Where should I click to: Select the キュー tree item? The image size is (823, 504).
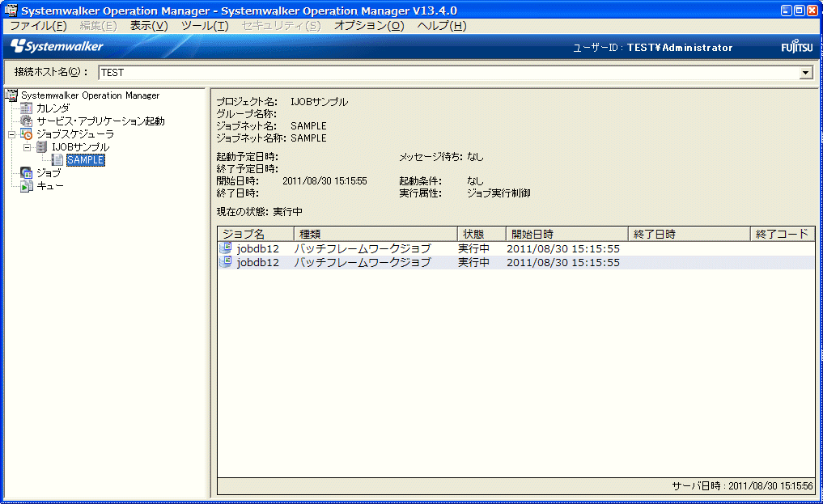point(50,185)
